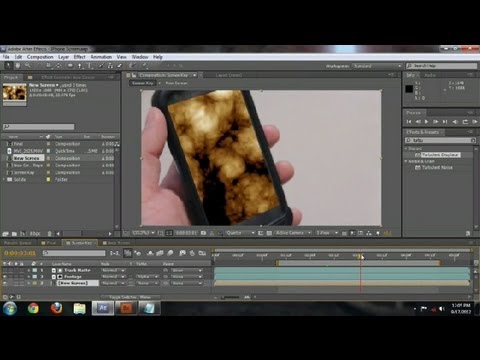
Task: Jump to first frame in Preview panel
Action: pos(409,122)
